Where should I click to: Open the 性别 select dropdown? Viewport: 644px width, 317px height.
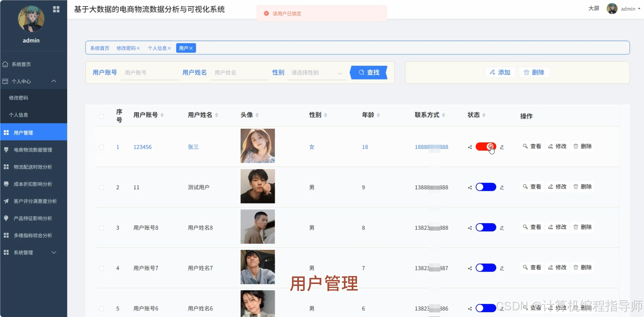pos(317,73)
